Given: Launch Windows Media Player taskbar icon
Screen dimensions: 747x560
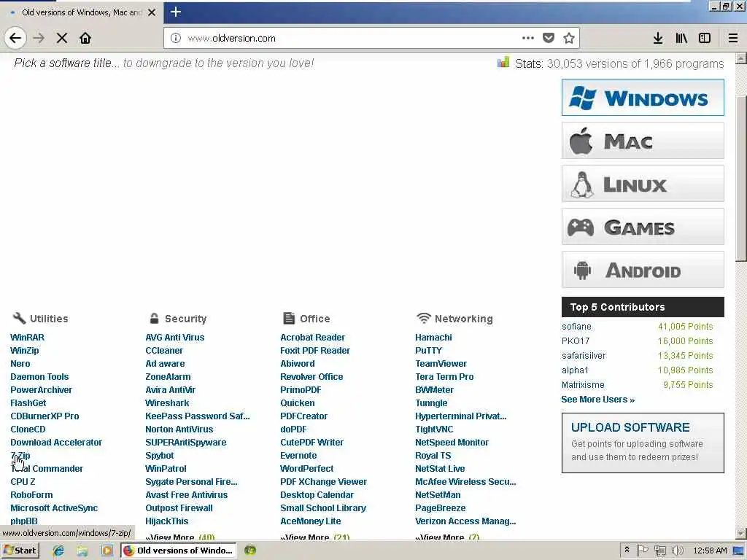Looking at the screenshot, I should [107, 551].
